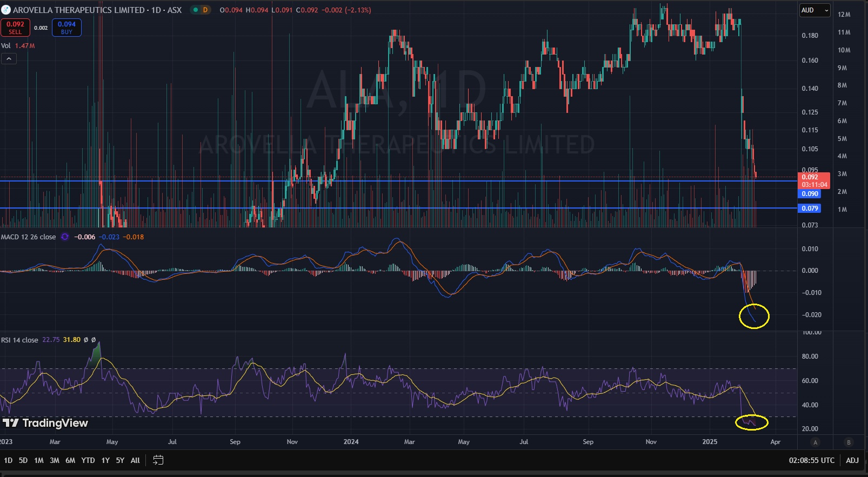Screen dimensions: 868x477
Task: Select the All time range
Action: pos(135,460)
